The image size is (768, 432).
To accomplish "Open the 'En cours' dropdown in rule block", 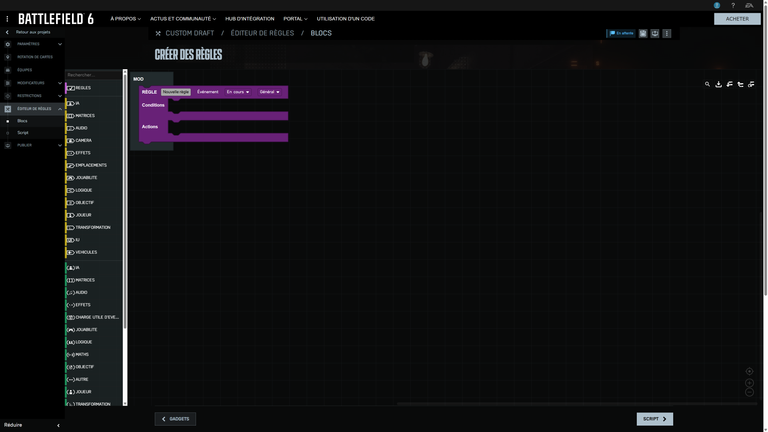I will point(238,92).
